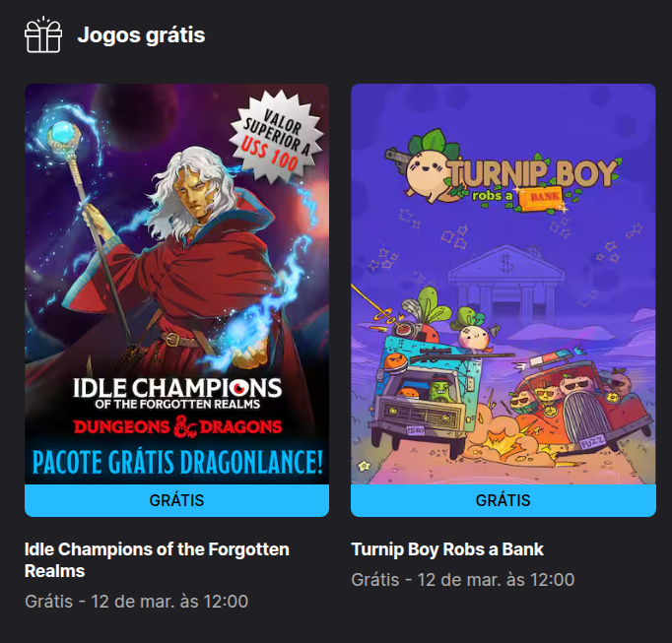Screen dimensions: 672x643
Task: Click the Turnip Boy logo on the cover
Action: click(x=504, y=172)
